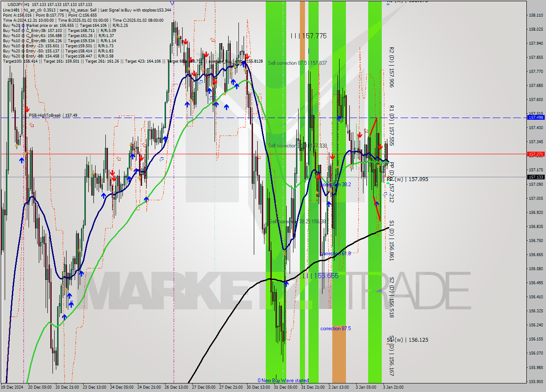Screen dimensions: 546x392
Task: Click the S1 (w) | 156.125 weekly support label
Action: (x=408, y=340)
